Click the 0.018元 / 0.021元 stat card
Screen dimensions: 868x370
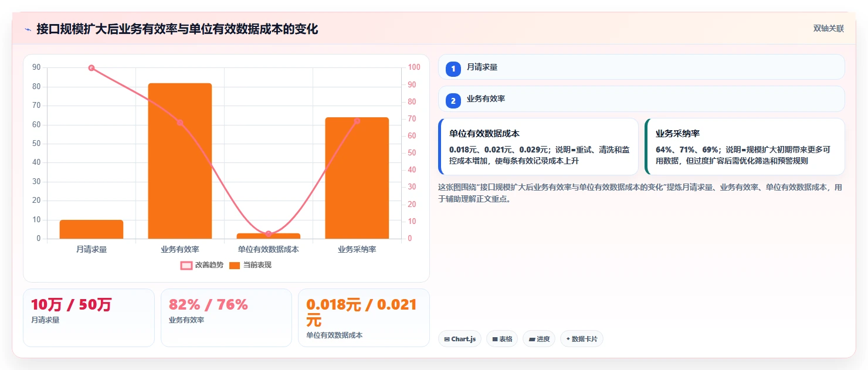364,318
